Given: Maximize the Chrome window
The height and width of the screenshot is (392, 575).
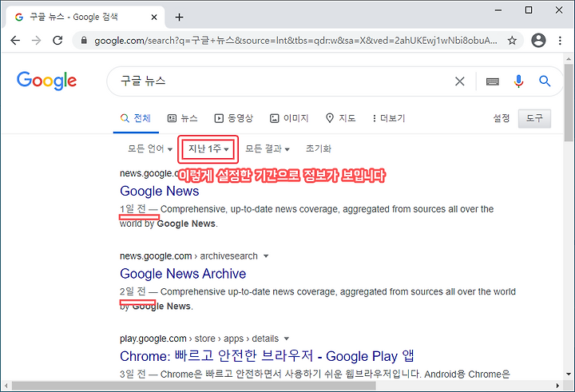Looking at the screenshot, I should [529, 10].
